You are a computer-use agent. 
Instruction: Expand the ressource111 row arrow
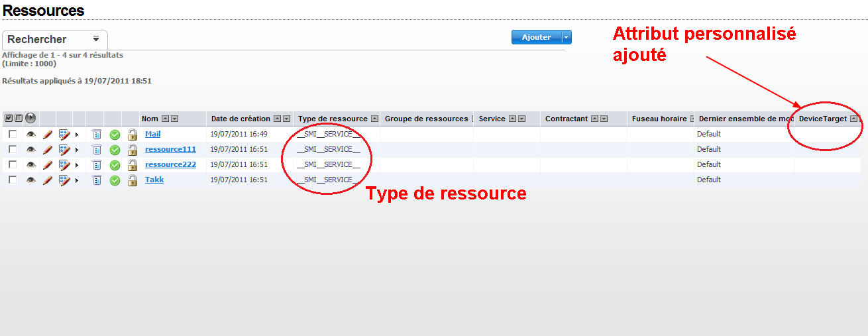click(77, 150)
